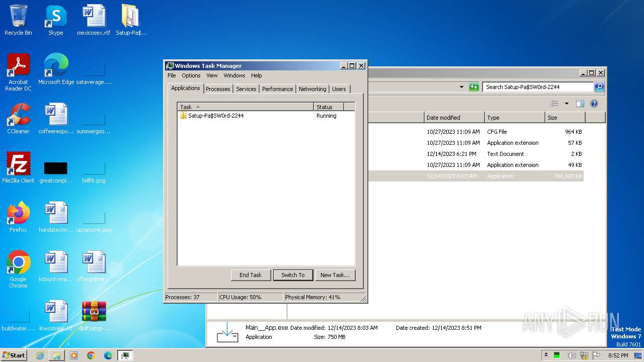The height and width of the screenshot is (362, 644).
Task: Launch the FileZilla Client shortcut
Action: (18, 168)
